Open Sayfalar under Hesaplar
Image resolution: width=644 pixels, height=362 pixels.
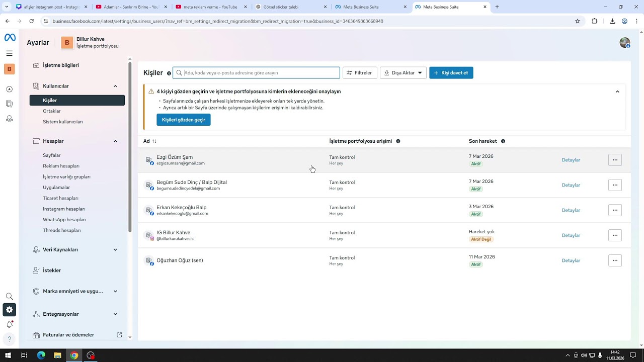[52, 155]
